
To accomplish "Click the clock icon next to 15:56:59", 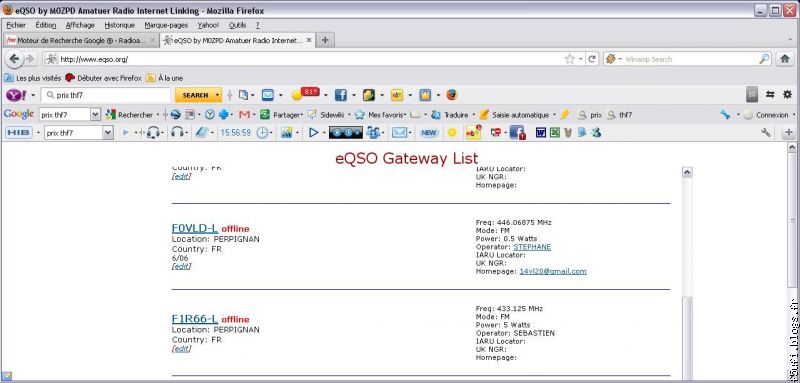I will 262,133.
